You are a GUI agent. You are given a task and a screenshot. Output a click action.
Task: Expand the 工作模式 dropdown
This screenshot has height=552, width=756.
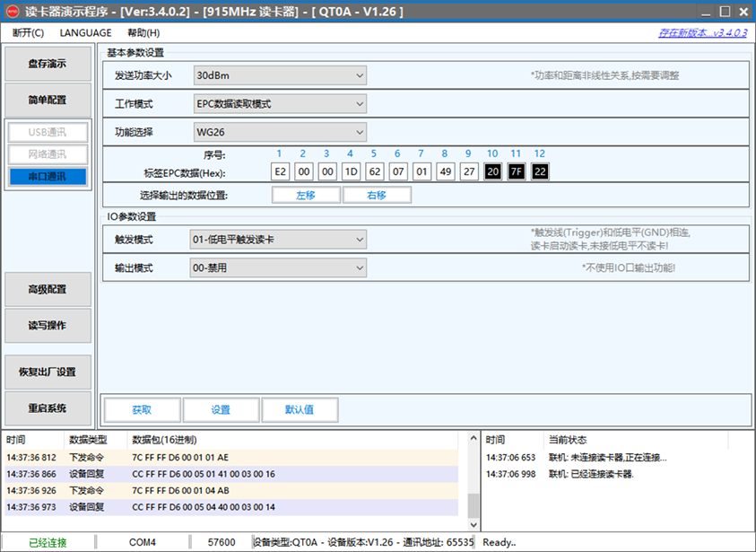coord(280,104)
